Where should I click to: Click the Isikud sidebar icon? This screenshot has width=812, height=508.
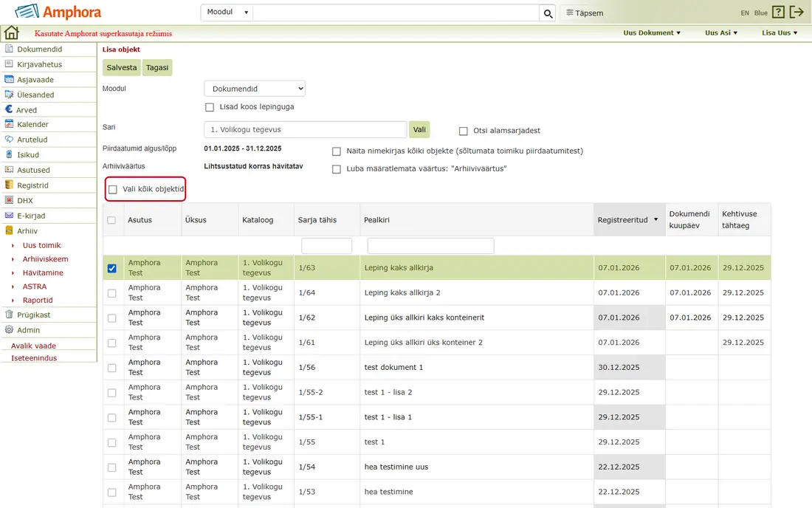click(x=9, y=154)
